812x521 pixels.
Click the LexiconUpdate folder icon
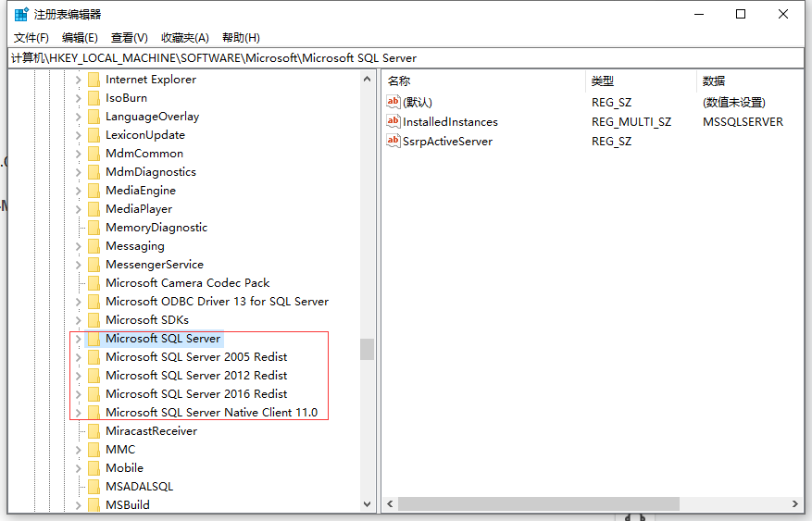(x=94, y=135)
